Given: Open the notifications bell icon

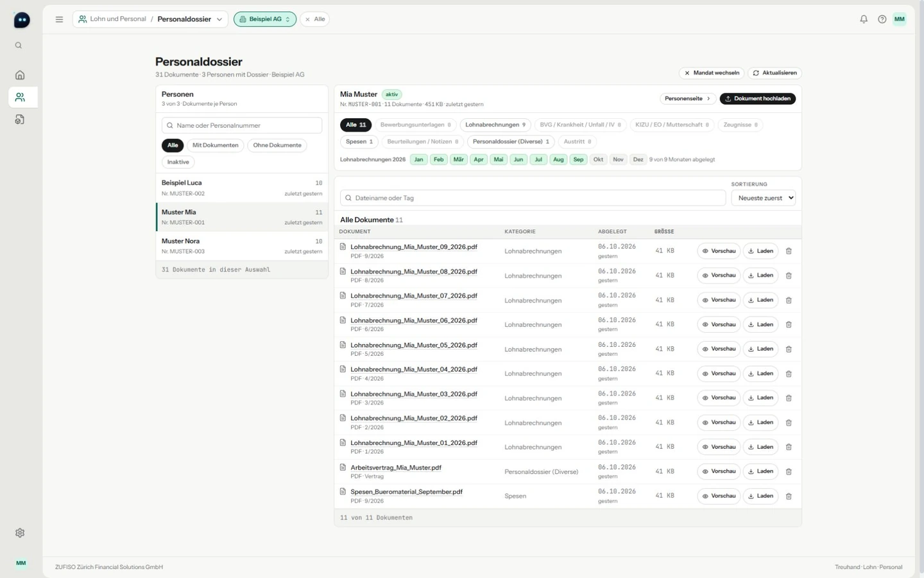Looking at the screenshot, I should (864, 19).
